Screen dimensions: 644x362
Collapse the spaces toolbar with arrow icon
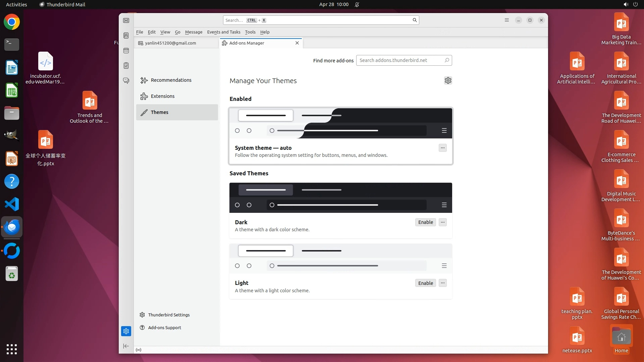click(x=126, y=346)
